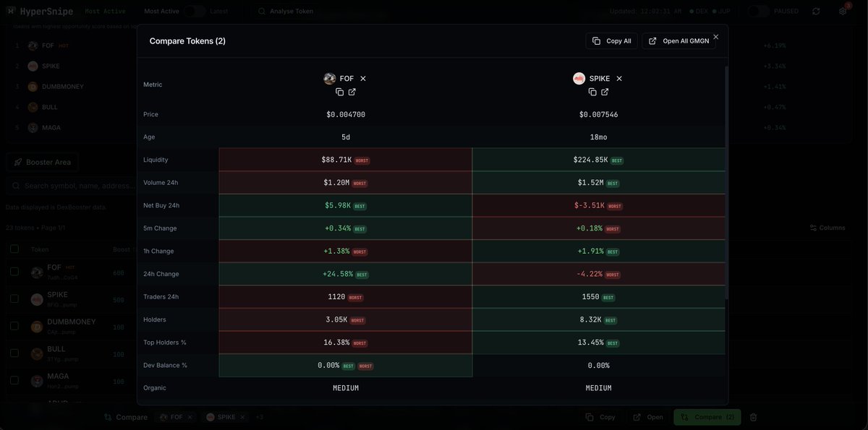This screenshot has width=868, height=430.
Task: Click the search symbol, name, address field
Action: tap(72, 186)
